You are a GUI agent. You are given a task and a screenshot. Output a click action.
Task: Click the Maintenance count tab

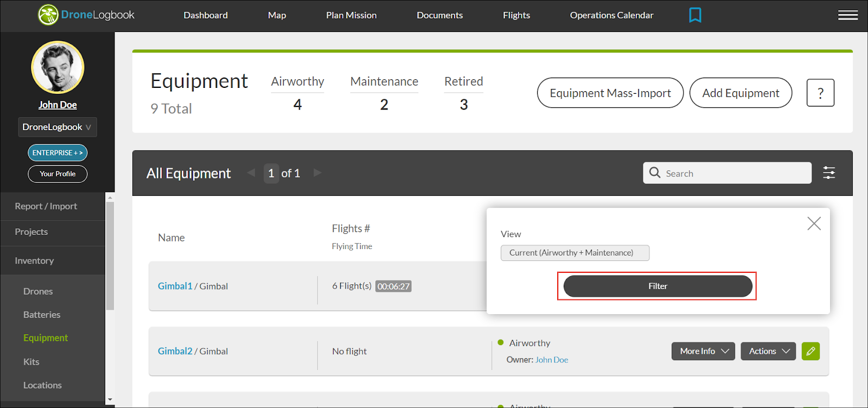click(384, 93)
